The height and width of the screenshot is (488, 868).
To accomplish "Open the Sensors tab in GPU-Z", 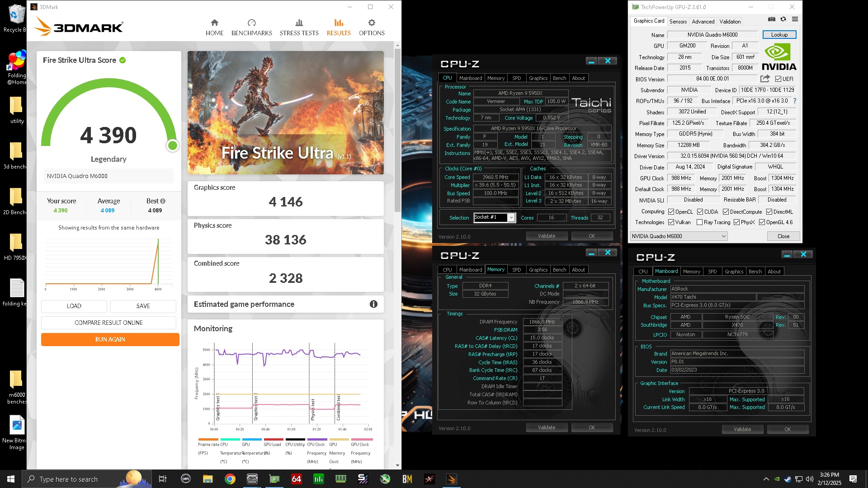I will pos(678,21).
